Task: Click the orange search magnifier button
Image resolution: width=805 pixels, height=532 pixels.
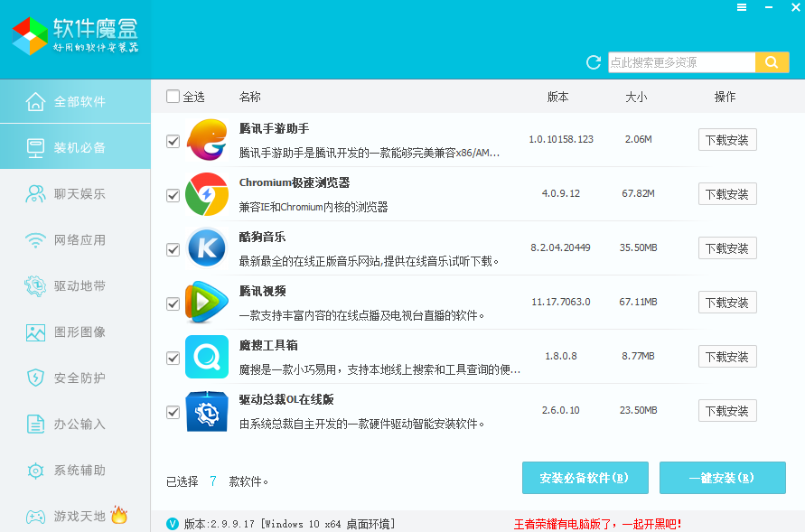Action: pos(772,62)
